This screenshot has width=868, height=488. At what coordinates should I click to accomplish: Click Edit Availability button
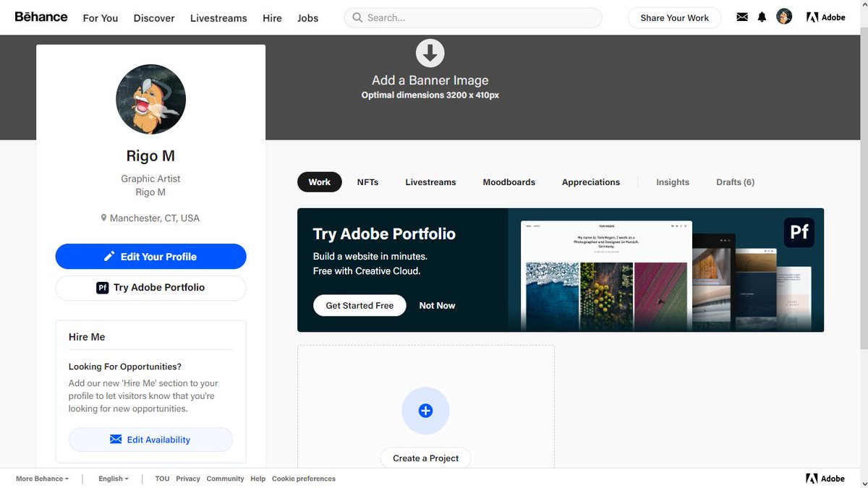(x=151, y=440)
